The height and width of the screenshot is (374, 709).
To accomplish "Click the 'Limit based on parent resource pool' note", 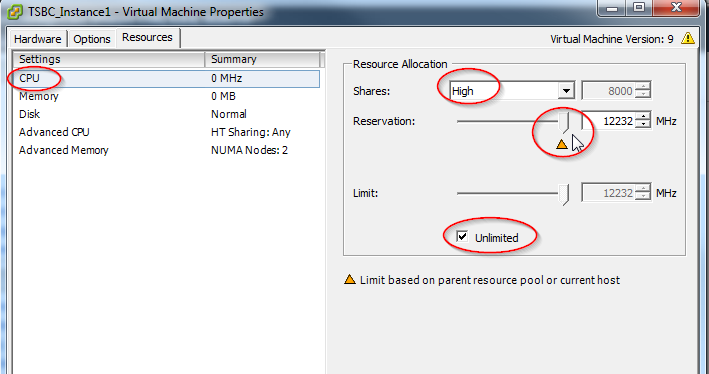I will tap(490, 280).
